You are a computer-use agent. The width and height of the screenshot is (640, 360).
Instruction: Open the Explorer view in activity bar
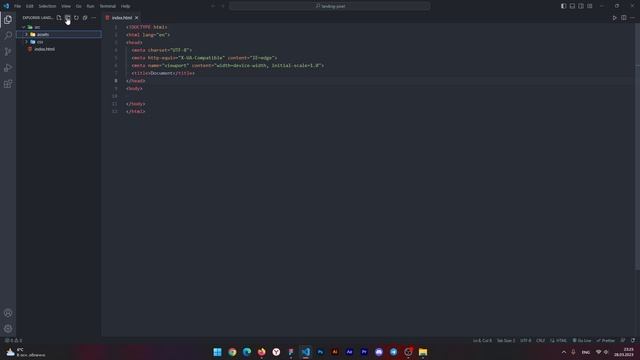pos(8,20)
